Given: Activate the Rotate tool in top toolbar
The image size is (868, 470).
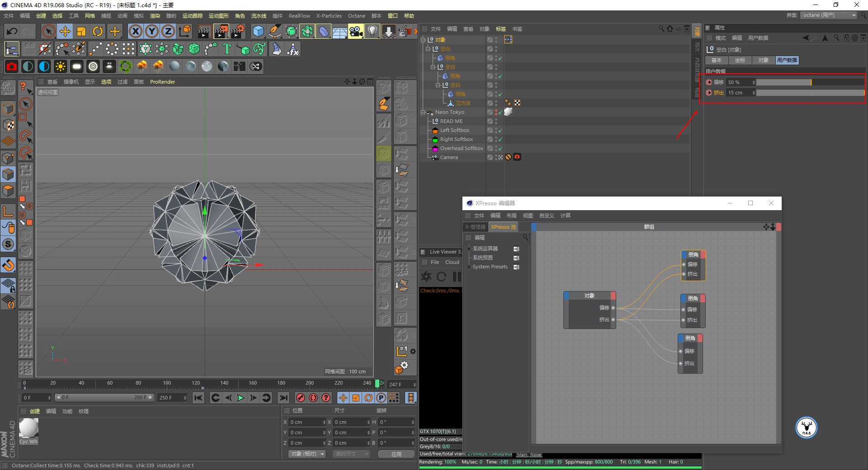Looking at the screenshot, I should (x=98, y=31).
